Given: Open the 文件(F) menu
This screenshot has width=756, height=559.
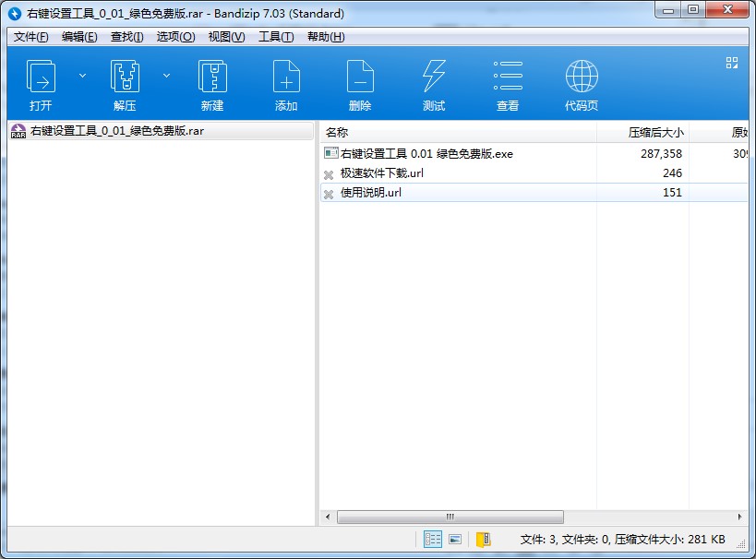Looking at the screenshot, I should point(30,37).
